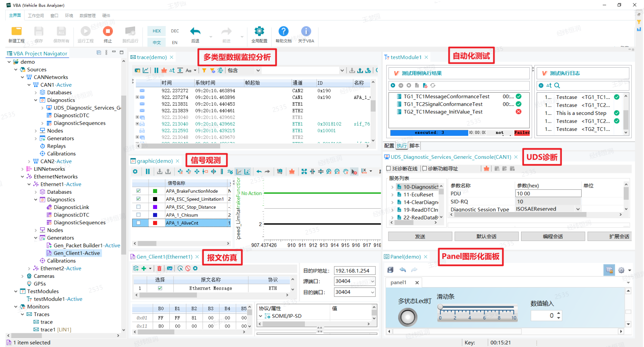Image resolution: width=644 pixels, height=347 pixels.
Task: Collapse the CANNetworks tree node
Action: point(23,77)
